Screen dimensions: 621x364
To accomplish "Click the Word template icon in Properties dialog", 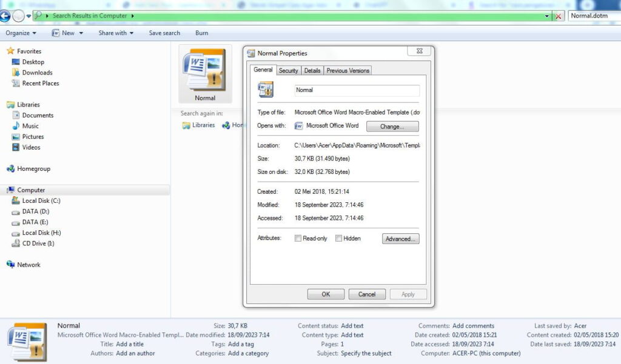I will [x=266, y=90].
